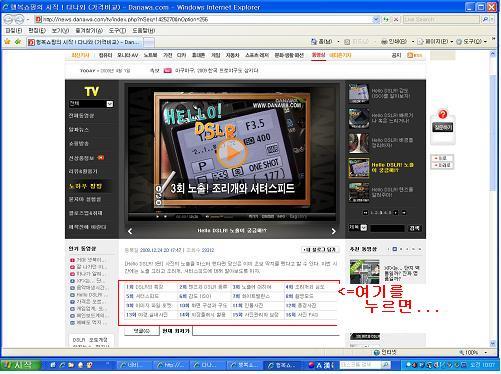Click the search (검색) button beside video search box

point(415,228)
